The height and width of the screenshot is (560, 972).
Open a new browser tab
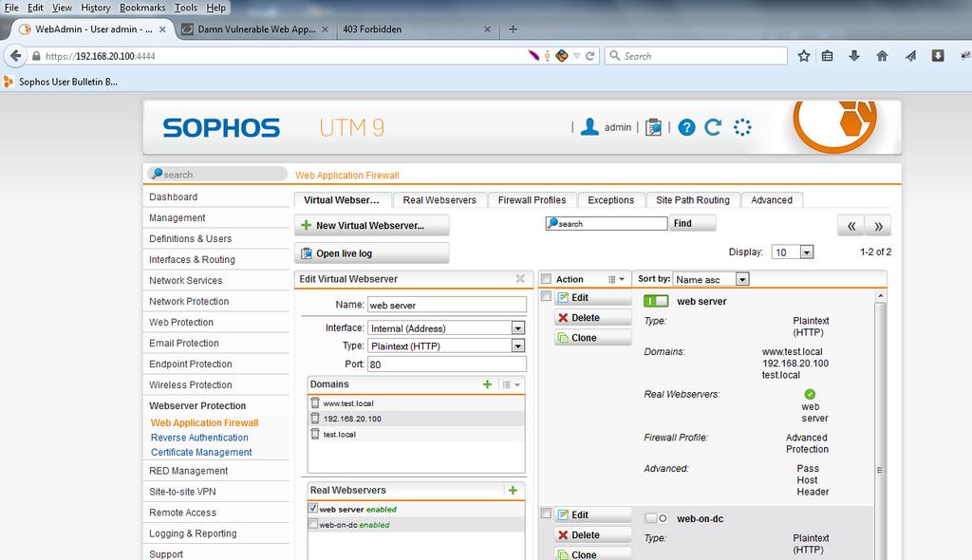pos(513,29)
